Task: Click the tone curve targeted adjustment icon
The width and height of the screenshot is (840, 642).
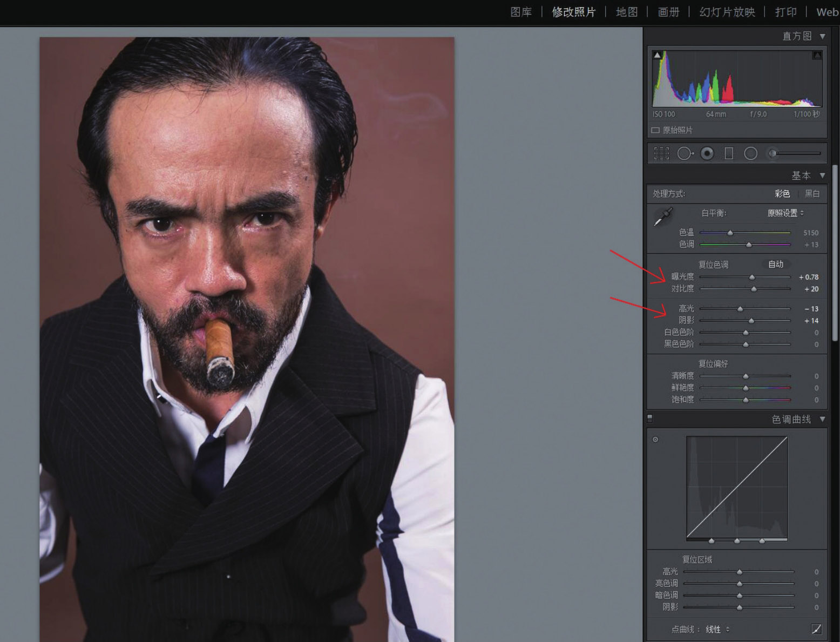Action: click(655, 440)
